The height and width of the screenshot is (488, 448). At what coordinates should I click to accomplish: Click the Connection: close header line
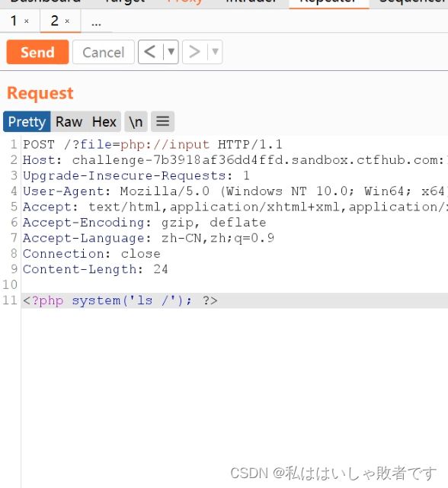pyautogui.click(x=91, y=254)
